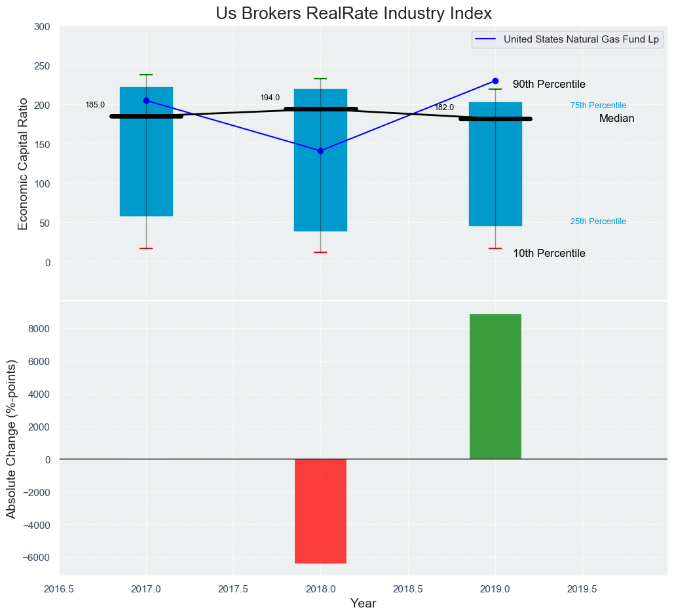This screenshot has height=616, width=674.
Task: Click the Economic Capital Ratio y-axis label
Action: pyautogui.click(x=23, y=163)
